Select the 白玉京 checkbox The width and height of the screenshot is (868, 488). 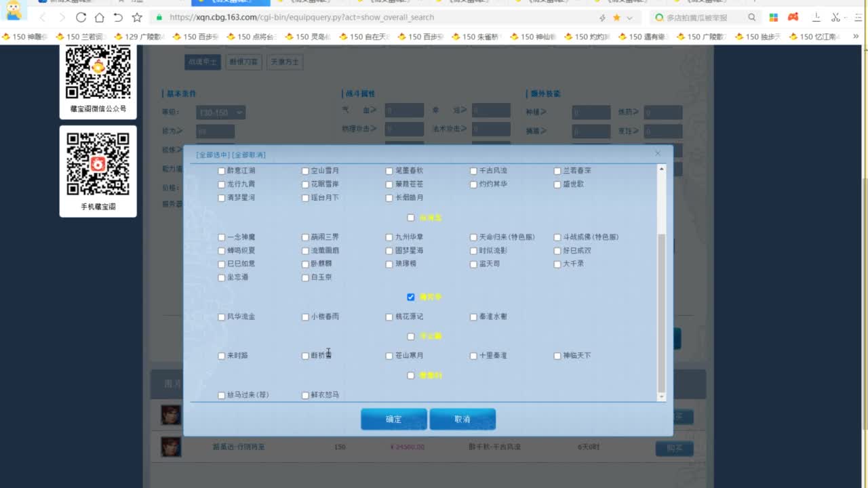click(x=306, y=277)
